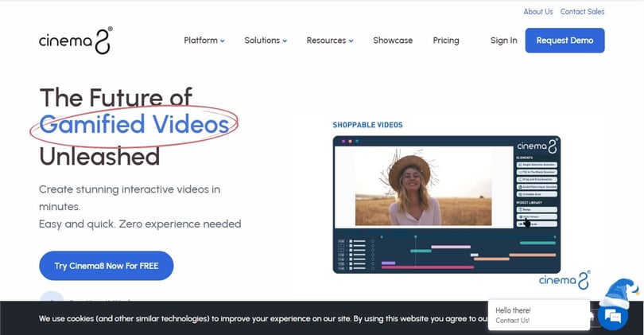Open the Contact Sales link
The height and width of the screenshot is (335, 644).
[x=583, y=11]
